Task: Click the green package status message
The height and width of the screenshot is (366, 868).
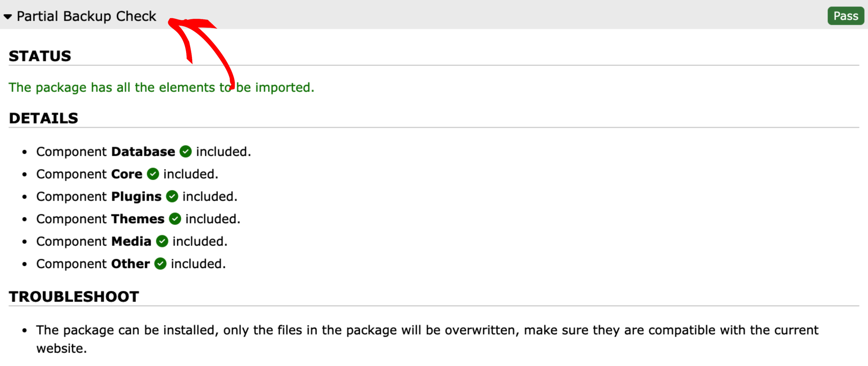Action: [x=161, y=87]
